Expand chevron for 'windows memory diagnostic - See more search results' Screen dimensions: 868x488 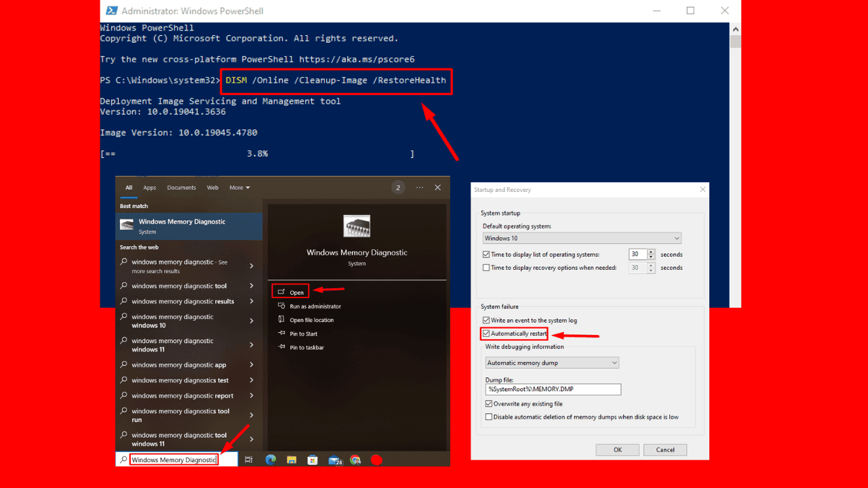click(x=252, y=266)
